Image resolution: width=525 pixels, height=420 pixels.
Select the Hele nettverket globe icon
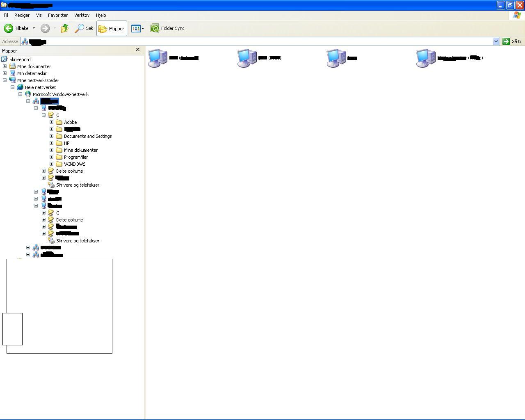(20, 87)
